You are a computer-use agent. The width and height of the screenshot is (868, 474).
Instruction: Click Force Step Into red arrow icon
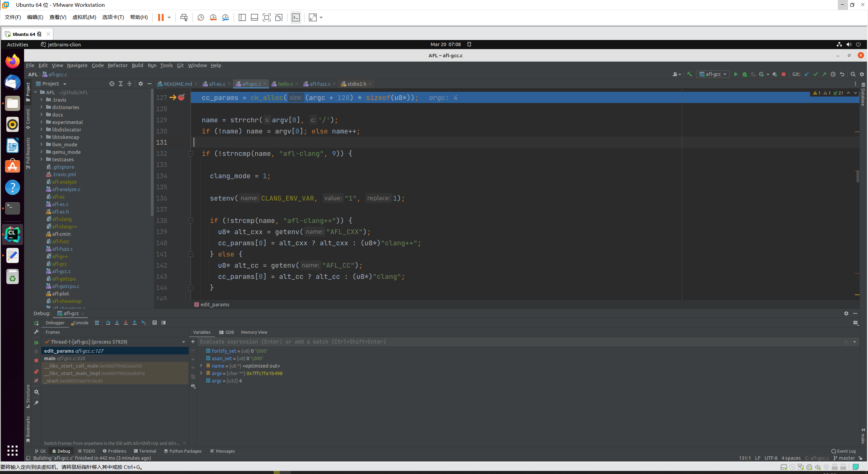(126, 323)
